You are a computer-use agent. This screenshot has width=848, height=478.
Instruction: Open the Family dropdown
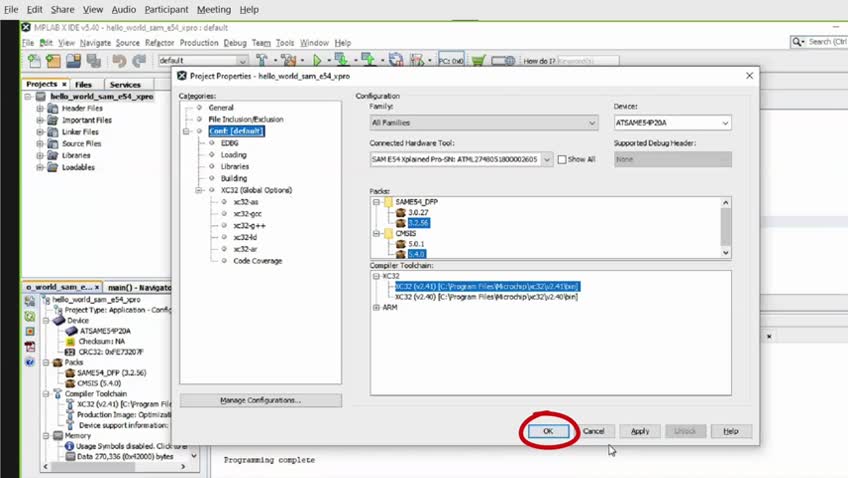point(485,123)
